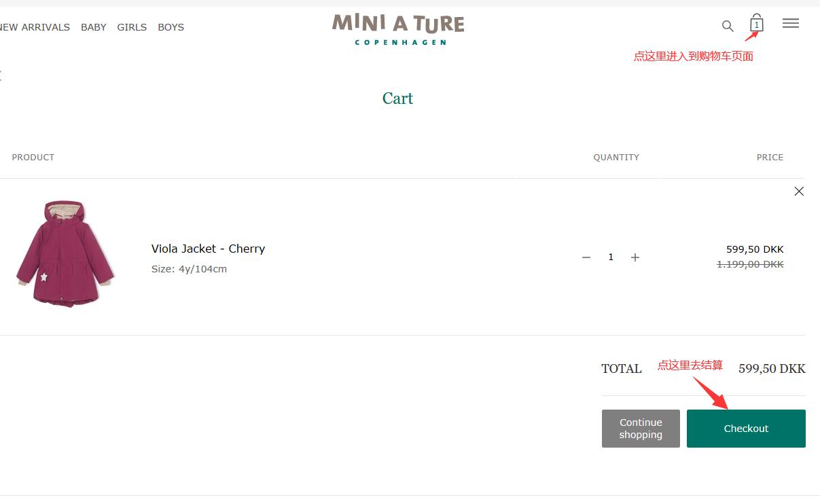Click the Cart page heading

point(397,98)
